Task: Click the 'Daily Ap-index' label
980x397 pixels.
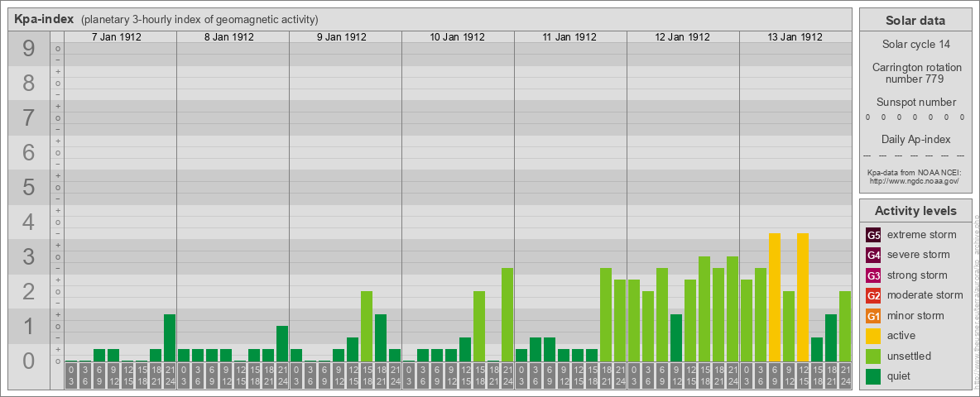Action: click(x=916, y=139)
